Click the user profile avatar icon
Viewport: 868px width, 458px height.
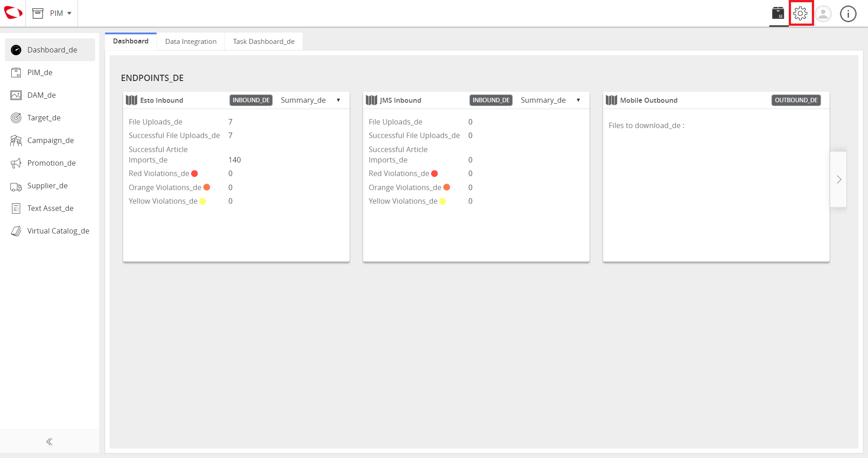(x=823, y=14)
